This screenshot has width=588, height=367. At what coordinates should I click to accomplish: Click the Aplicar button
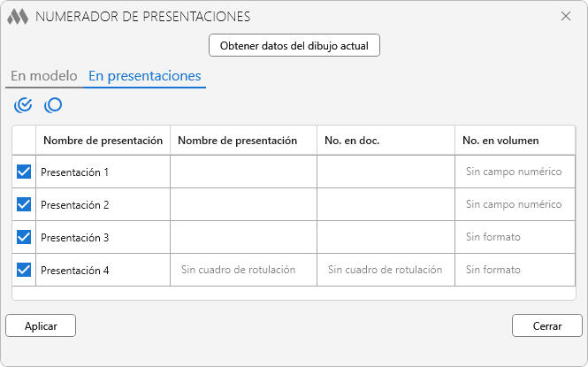pyautogui.click(x=41, y=325)
